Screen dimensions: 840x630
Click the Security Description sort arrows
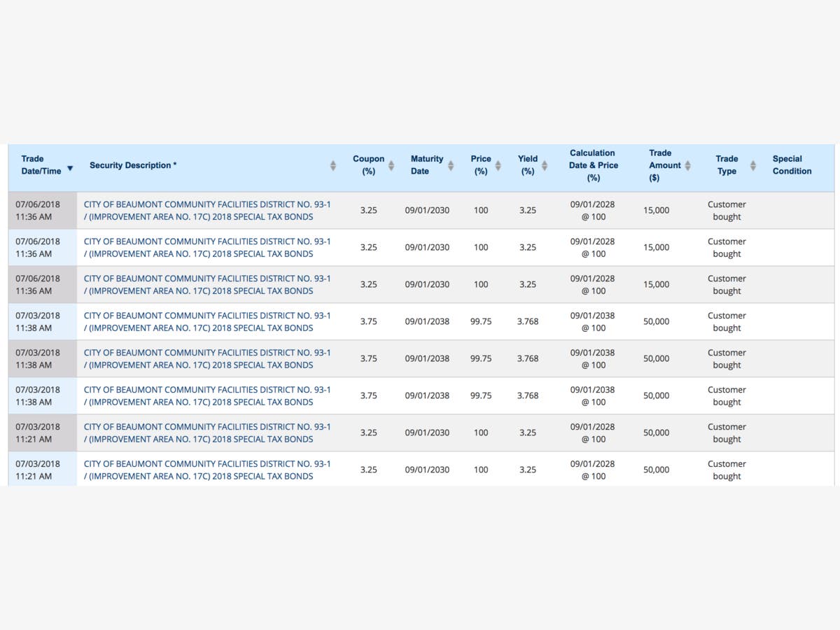(x=333, y=166)
